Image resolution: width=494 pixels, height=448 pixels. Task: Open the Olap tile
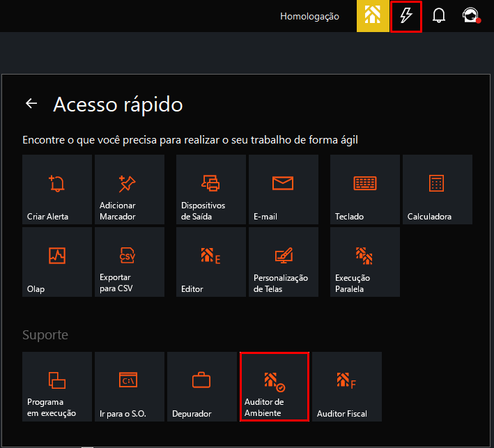[57, 262]
